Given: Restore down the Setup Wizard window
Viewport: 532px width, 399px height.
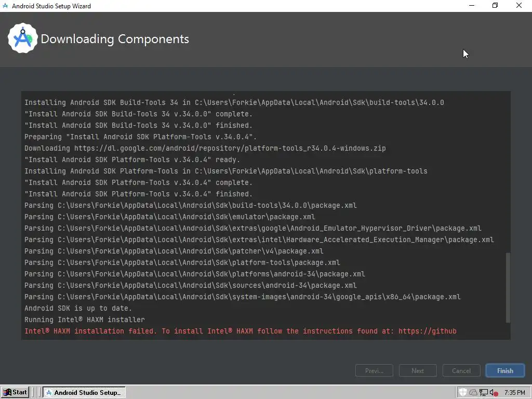Looking at the screenshot, I should [495, 6].
